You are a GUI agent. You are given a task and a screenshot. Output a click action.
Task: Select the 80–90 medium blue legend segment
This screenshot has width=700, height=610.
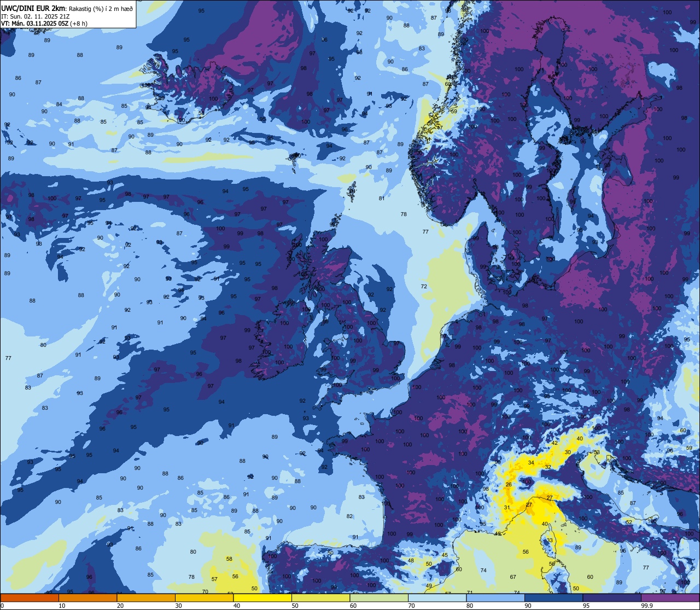pos(495,597)
